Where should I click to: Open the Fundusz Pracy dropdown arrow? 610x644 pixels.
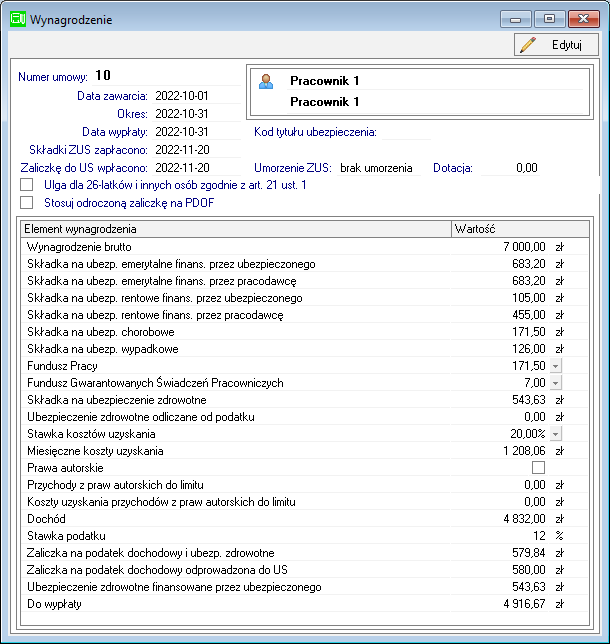pyautogui.click(x=555, y=366)
